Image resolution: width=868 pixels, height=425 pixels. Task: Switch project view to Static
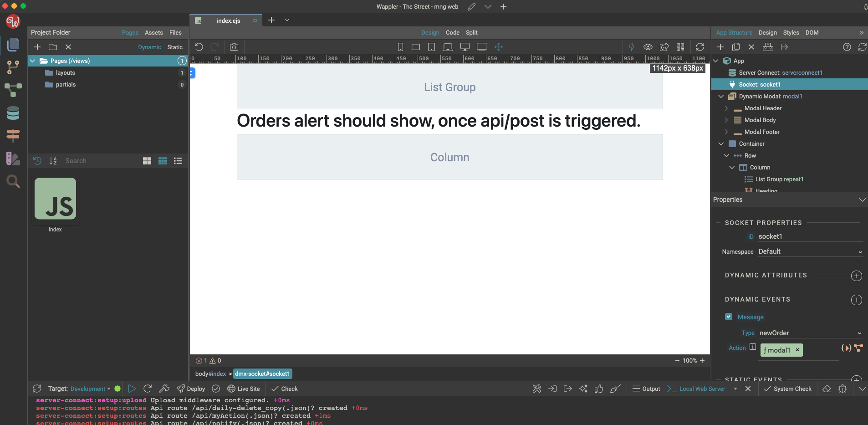pos(175,47)
